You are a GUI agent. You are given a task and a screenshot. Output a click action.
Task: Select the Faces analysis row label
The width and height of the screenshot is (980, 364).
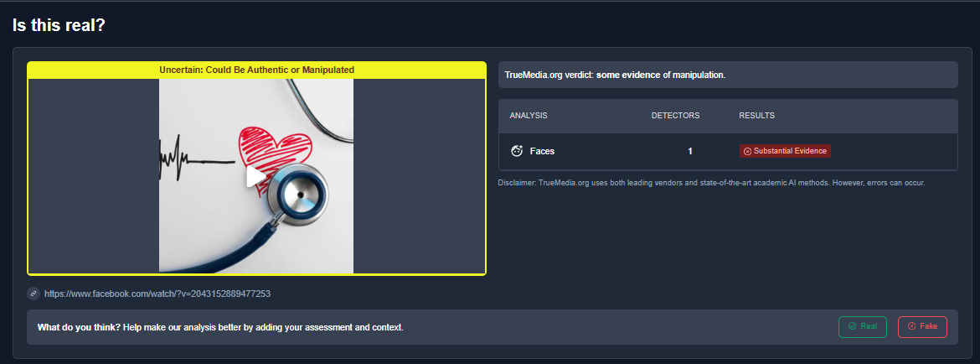pos(542,151)
